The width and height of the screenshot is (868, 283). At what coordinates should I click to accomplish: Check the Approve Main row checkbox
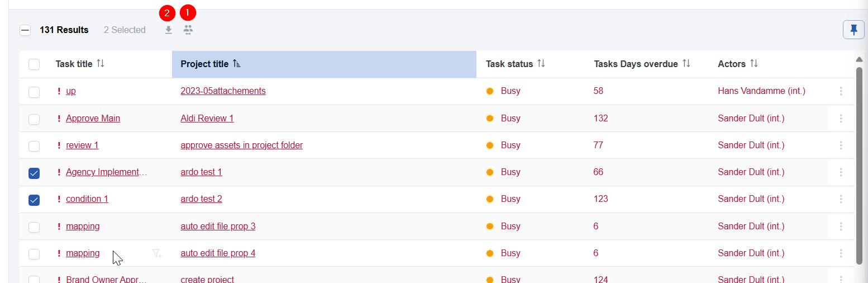tap(34, 119)
